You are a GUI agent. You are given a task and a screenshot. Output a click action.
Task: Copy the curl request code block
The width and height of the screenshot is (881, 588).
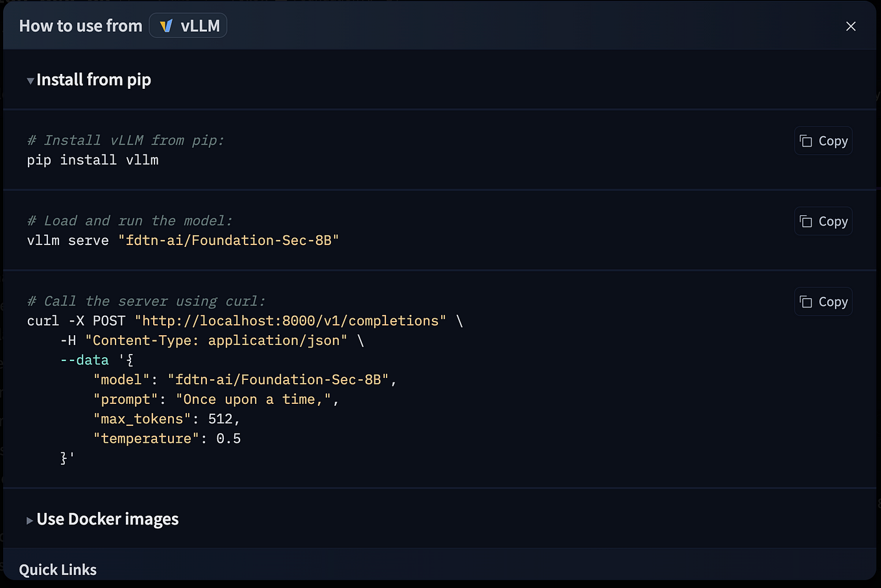tap(823, 301)
